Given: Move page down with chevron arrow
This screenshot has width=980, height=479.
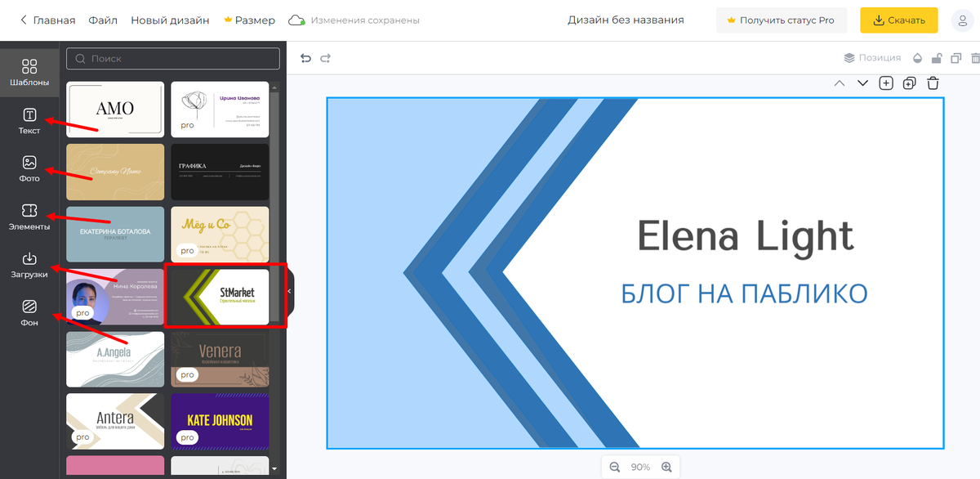Looking at the screenshot, I should (x=862, y=83).
